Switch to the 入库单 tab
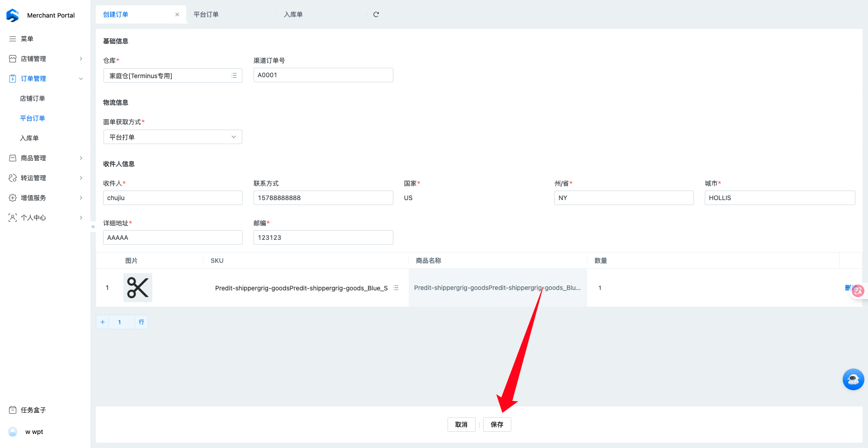868x448 pixels. 293,14
